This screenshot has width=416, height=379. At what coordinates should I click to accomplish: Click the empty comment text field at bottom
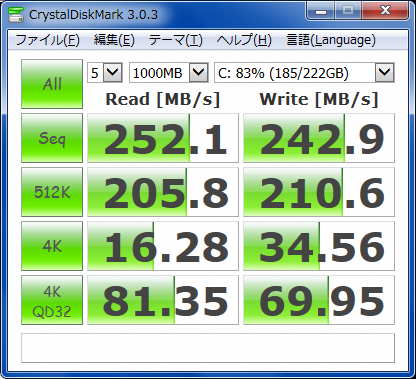(x=208, y=348)
